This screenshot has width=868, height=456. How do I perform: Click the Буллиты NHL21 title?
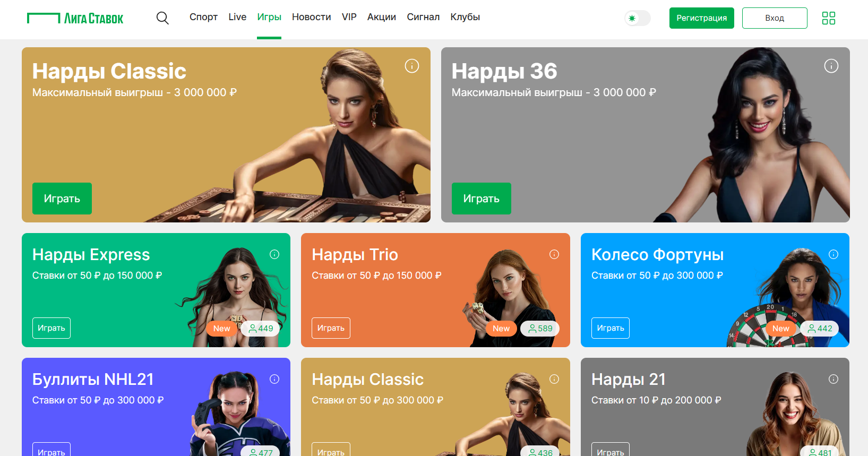click(x=93, y=380)
